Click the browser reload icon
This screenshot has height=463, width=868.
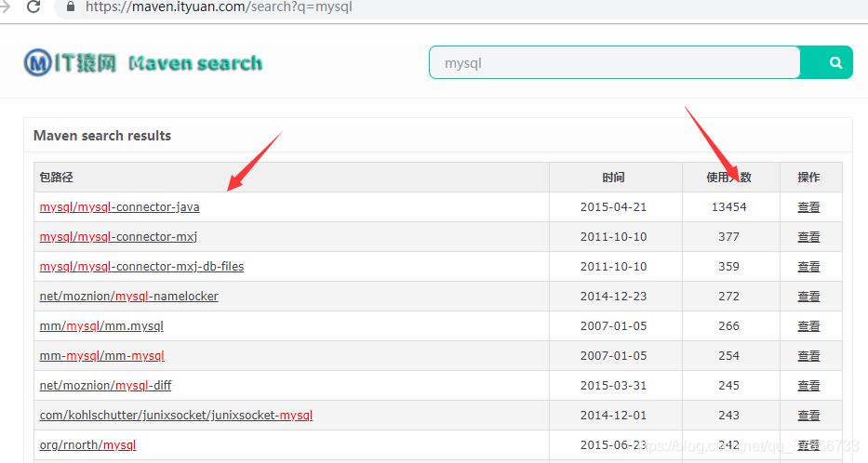coord(33,7)
